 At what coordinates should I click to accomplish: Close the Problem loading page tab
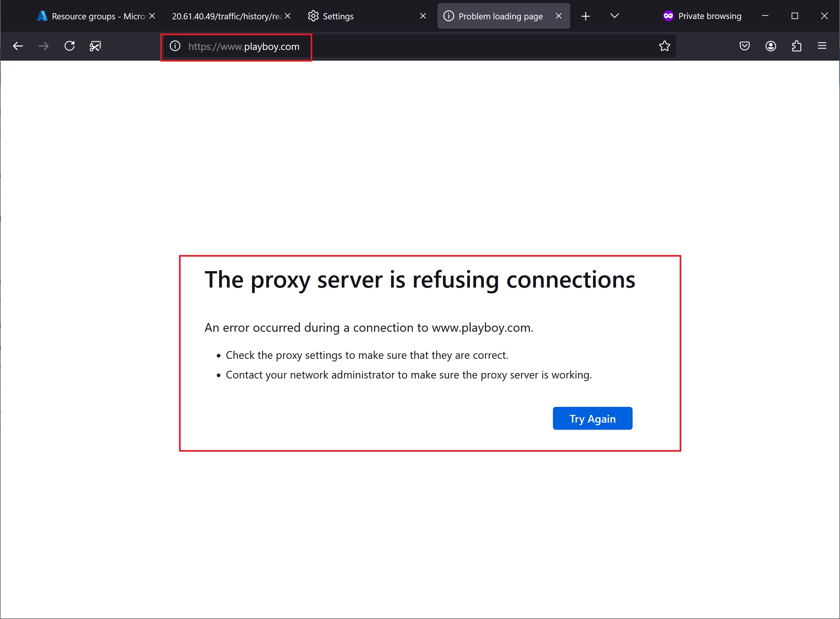click(x=558, y=16)
